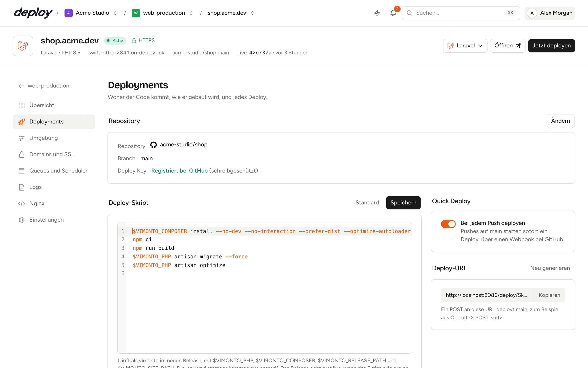Click the Laravel site logo tile
Viewport: 588px width, 368px height.
(x=23, y=46)
